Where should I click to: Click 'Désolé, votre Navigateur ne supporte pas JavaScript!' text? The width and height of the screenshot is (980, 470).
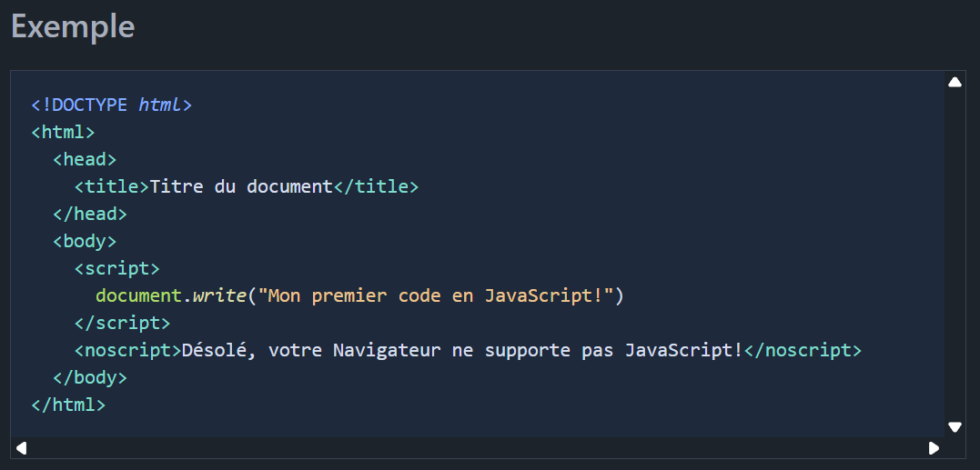[462, 351]
